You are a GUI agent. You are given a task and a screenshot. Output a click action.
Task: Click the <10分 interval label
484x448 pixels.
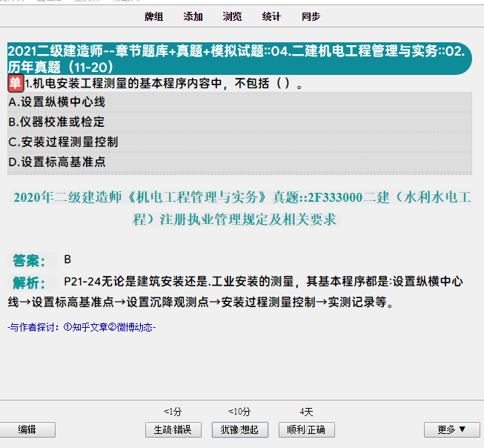point(239,412)
